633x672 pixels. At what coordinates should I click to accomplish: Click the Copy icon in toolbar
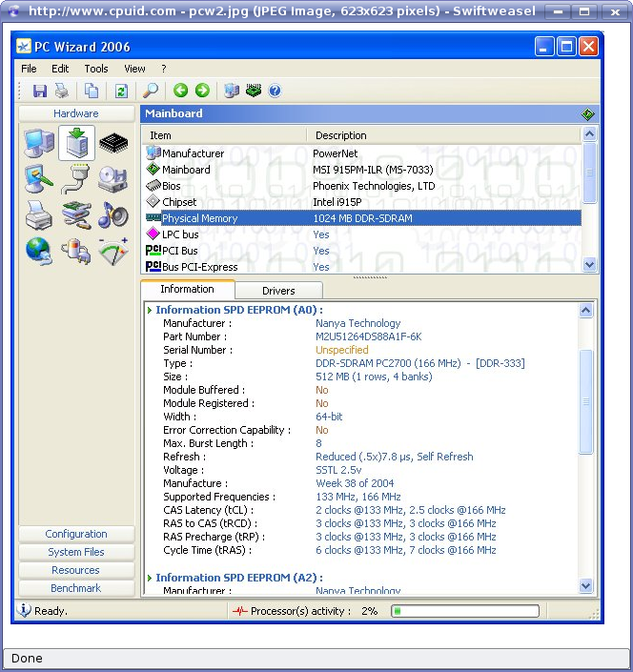click(92, 91)
